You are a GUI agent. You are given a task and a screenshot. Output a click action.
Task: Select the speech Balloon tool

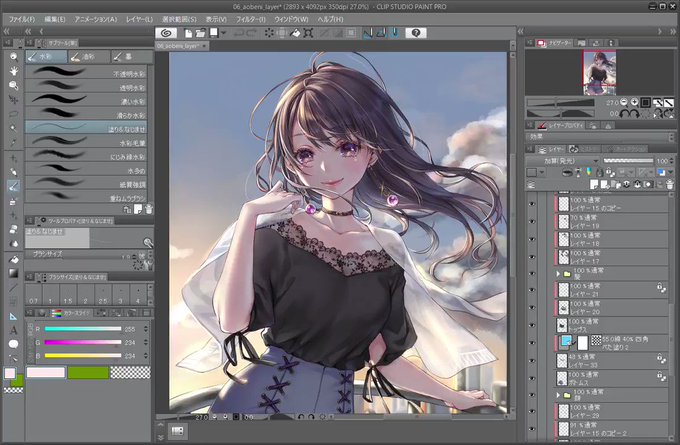click(13, 344)
